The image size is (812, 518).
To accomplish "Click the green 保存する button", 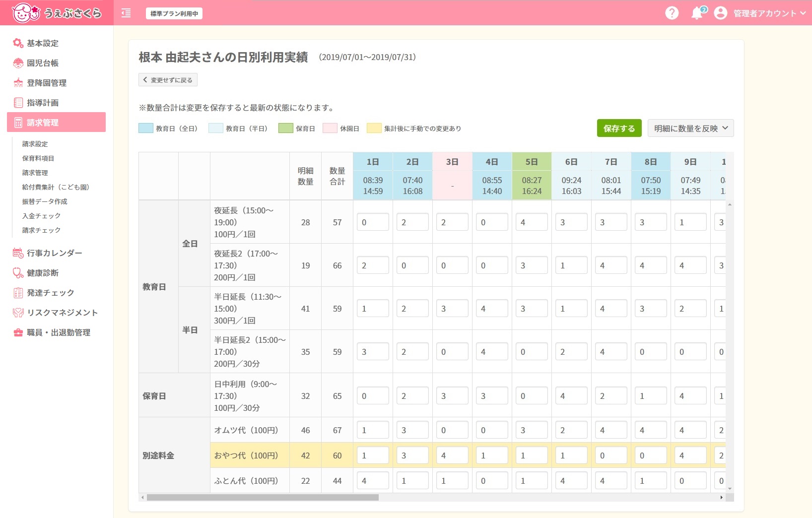I will [619, 129].
